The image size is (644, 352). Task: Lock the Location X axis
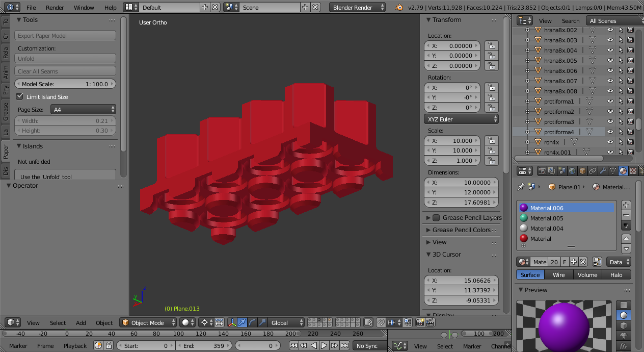[492, 45]
